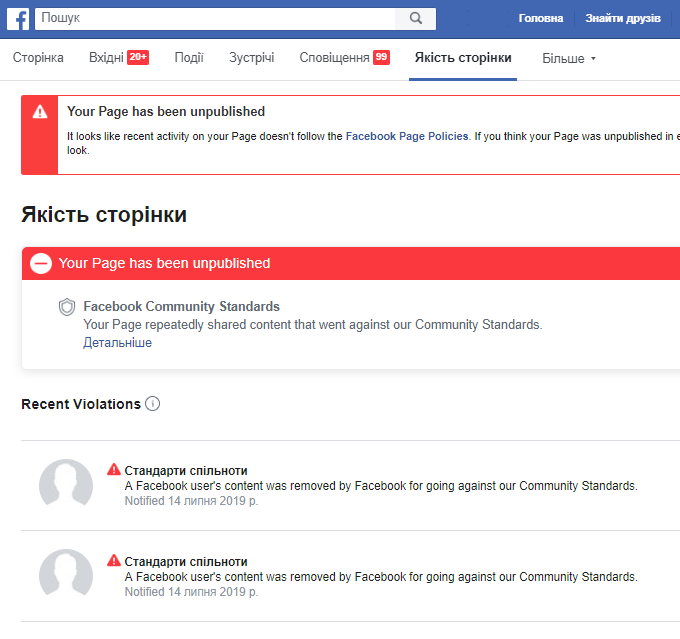680x639 pixels.
Task: Go to Головна in top bar
Action: pos(540,18)
